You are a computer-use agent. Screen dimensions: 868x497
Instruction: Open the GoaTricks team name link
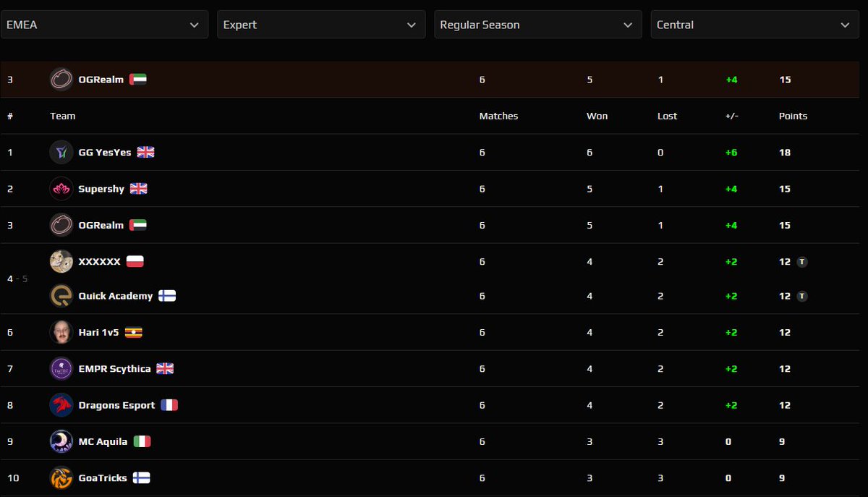coord(103,477)
